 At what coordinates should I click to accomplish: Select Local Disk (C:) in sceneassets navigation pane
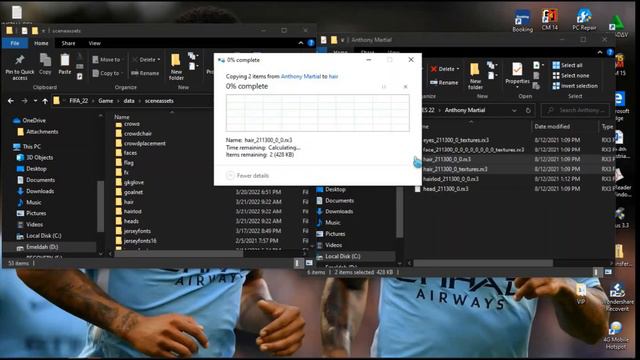(x=43, y=236)
